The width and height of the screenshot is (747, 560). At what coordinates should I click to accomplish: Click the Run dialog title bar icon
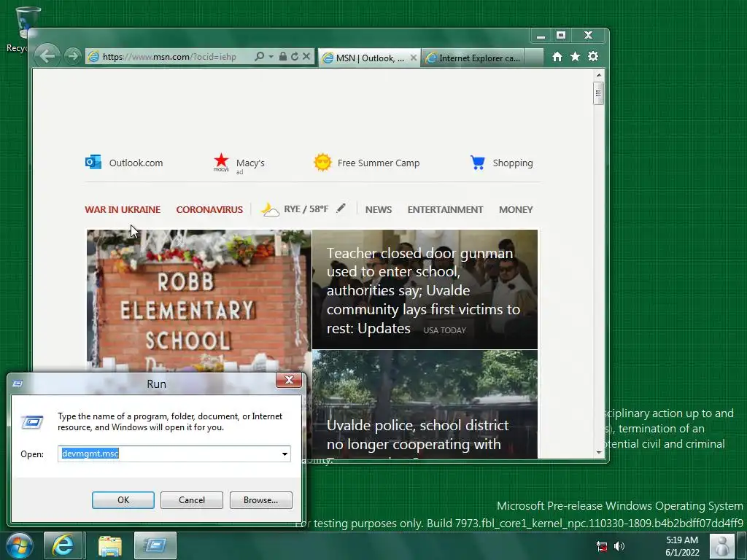pos(18,384)
